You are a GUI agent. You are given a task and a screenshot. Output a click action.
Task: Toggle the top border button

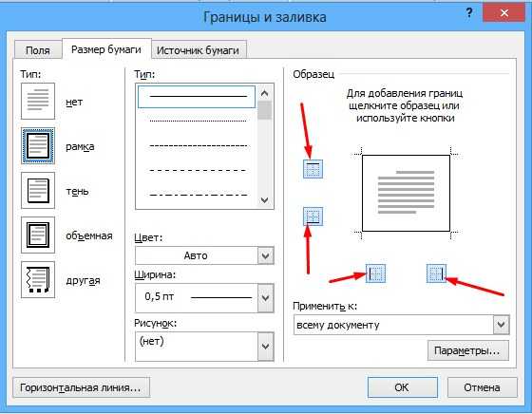[313, 169]
